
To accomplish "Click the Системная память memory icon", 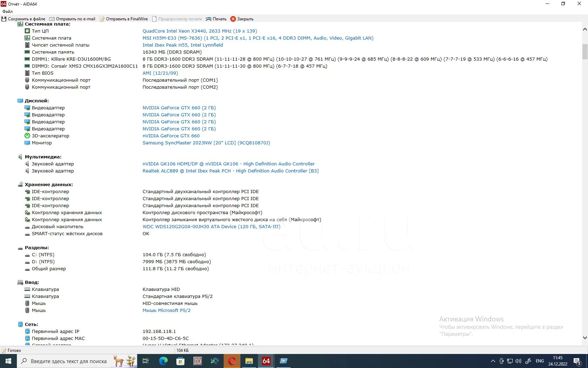I will coord(27,52).
